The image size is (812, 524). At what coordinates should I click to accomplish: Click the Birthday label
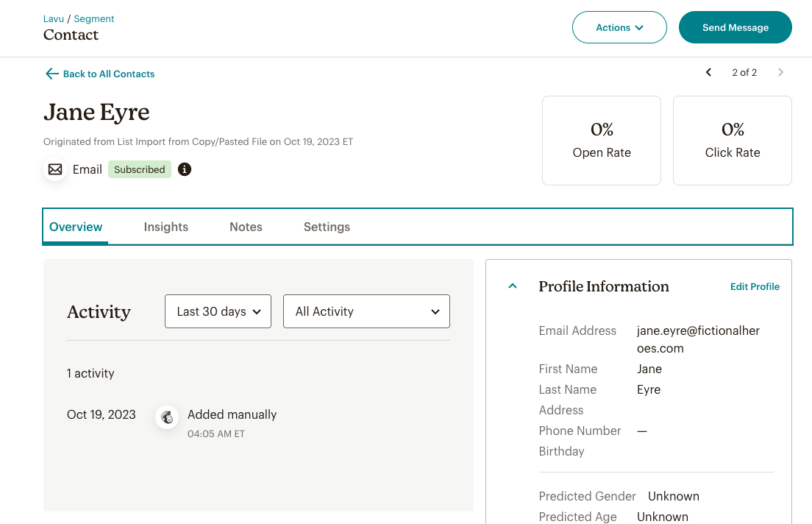[561, 451]
